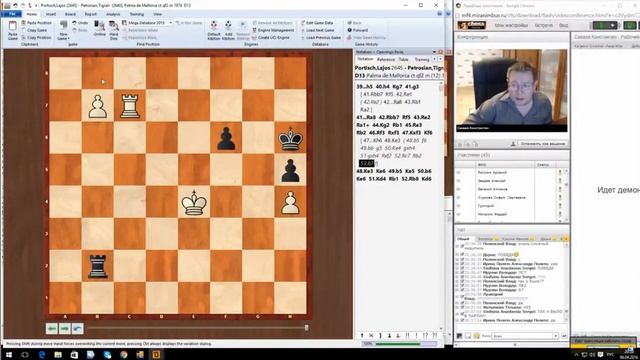
Task: Click the yellow smiley icon below chat
Action: (x=476, y=336)
